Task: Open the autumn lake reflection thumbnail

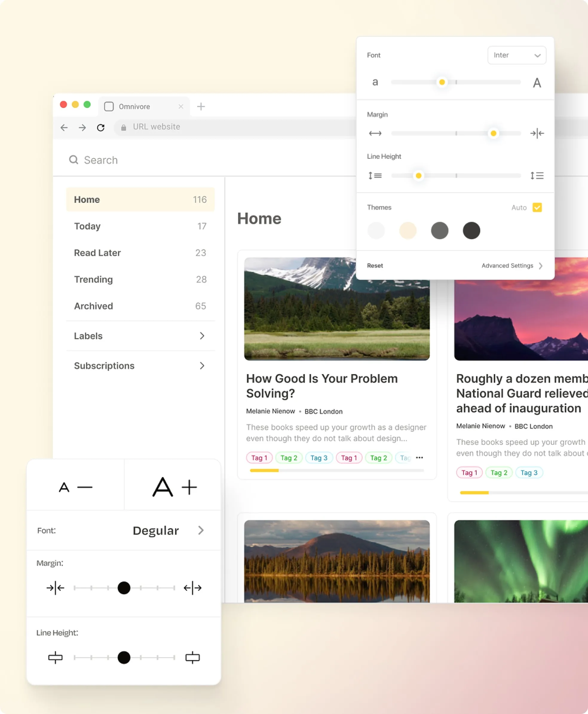Action: [x=337, y=561]
